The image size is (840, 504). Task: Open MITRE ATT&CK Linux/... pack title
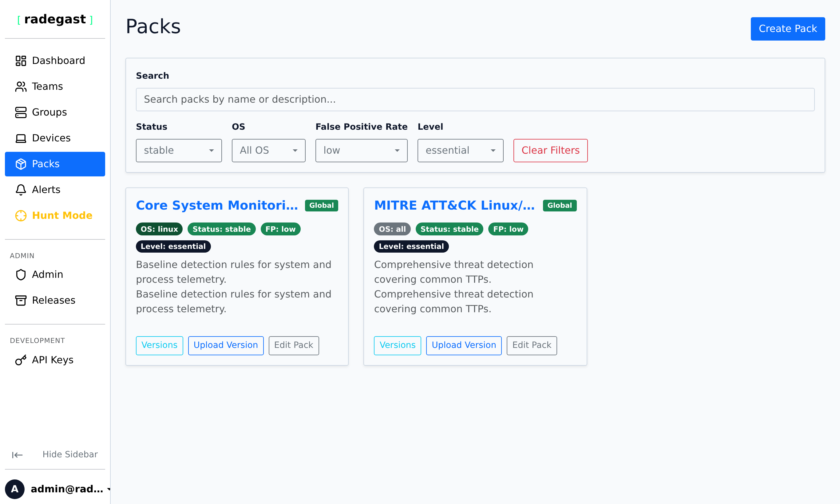454,206
